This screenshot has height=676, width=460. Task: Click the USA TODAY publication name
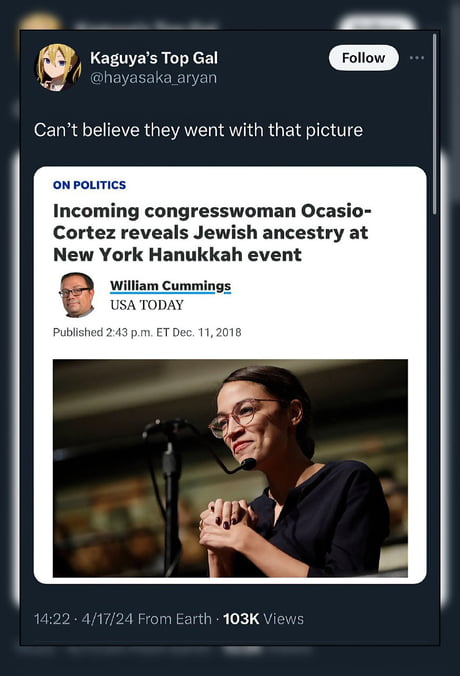(x=147, y=305)
